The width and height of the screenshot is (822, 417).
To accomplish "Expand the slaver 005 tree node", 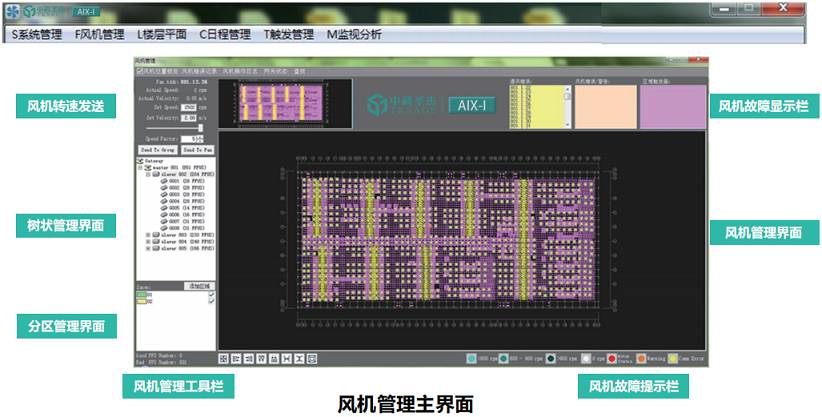I will pos(148,248).
